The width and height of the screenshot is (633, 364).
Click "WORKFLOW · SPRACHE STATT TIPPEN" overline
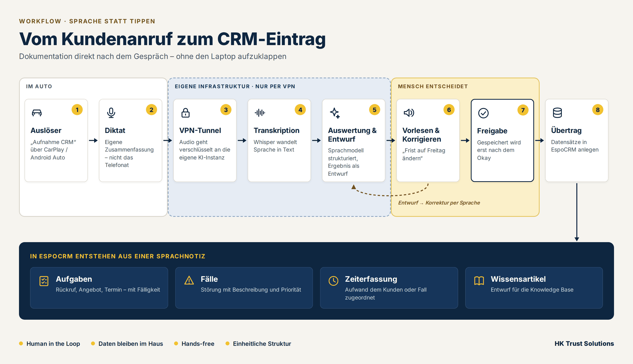(x=87, y=21)
